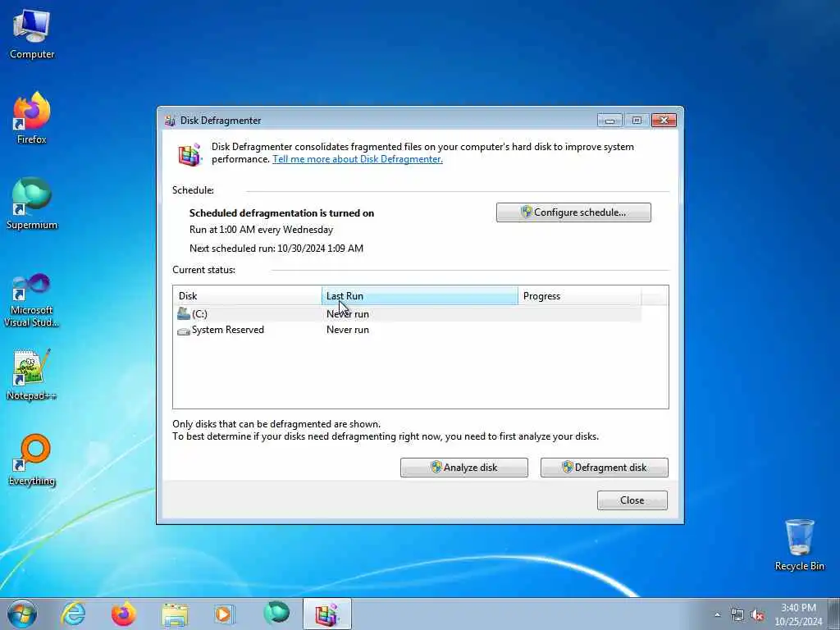Minimize the Disk Defragmenter window
This screenshot has width=840, height=630.
coord(609,121)
